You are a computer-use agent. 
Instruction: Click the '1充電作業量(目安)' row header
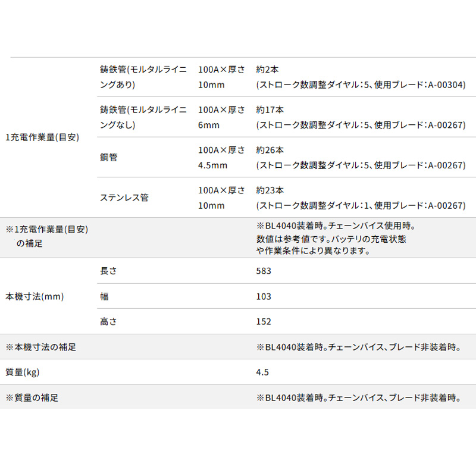[x=42, y=137]
